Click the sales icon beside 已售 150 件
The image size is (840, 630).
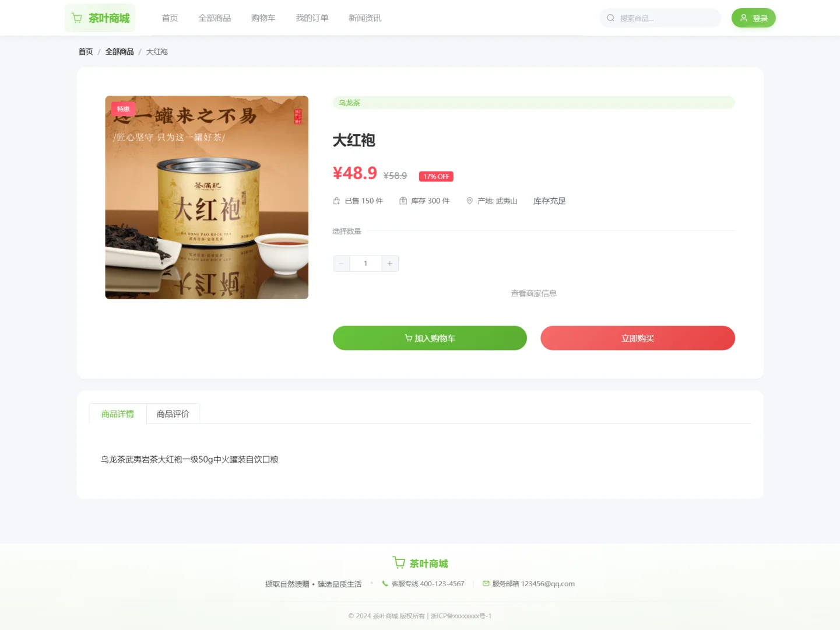click(336, 200)
